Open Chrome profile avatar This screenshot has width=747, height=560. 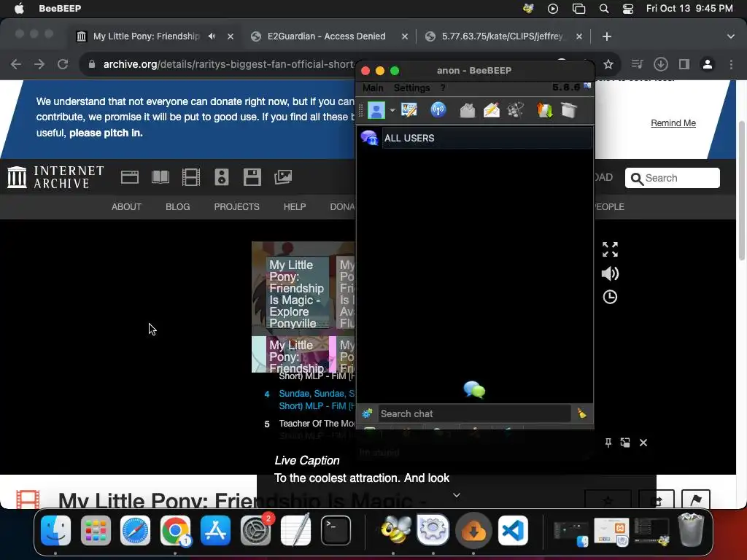(x=708, y=64)
